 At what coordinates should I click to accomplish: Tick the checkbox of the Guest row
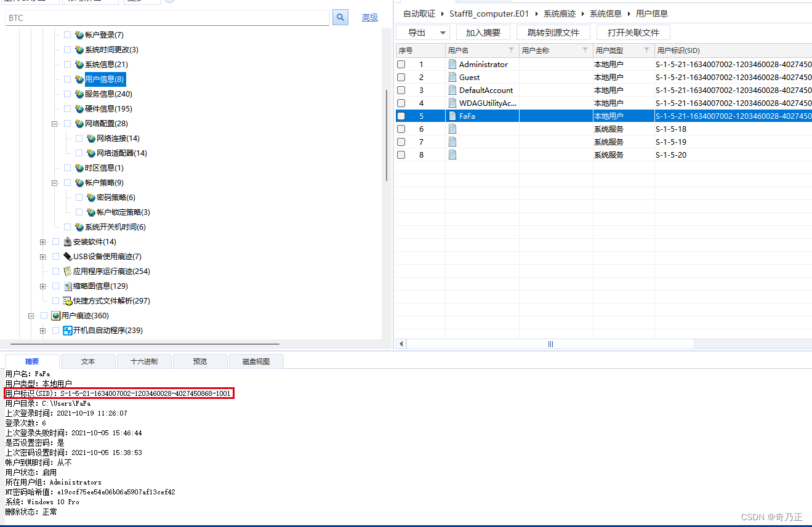pos(401,77)
